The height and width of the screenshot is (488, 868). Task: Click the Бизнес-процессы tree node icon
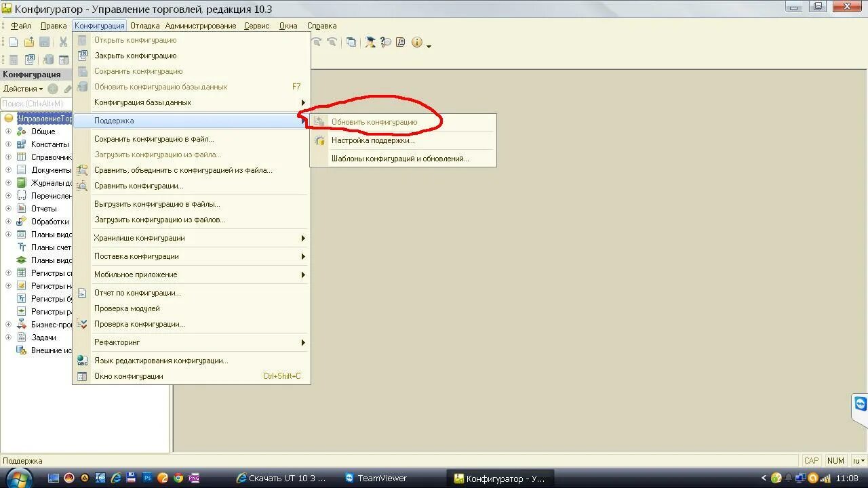[x=22, y=325]
